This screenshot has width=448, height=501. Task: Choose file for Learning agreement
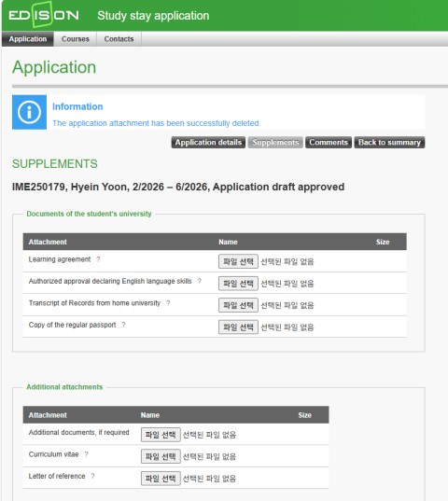coord(238,261)
